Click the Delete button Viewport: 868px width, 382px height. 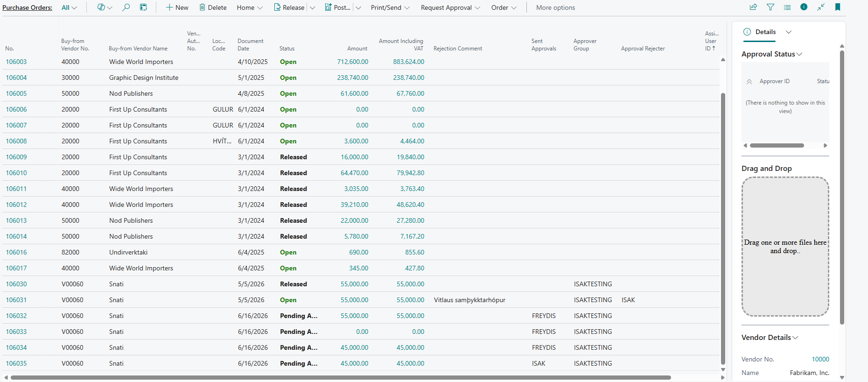pyautogui.click(x=213, y=7)
